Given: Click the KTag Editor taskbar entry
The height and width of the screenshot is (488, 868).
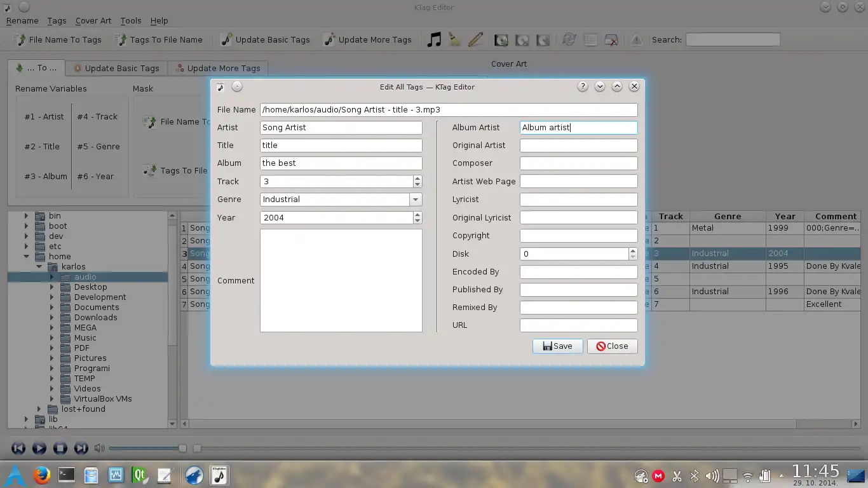Looking at the screenshot, I should (219, 475).
